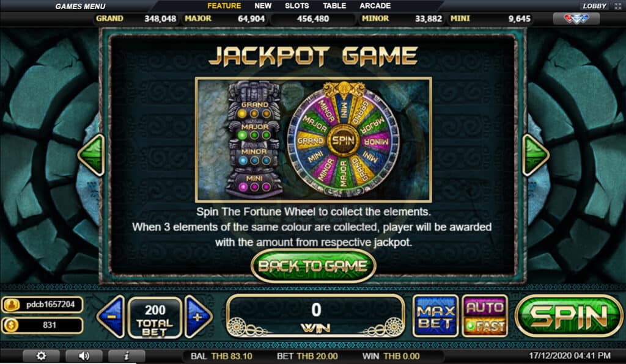Open the Games Menu

point(80,6)
